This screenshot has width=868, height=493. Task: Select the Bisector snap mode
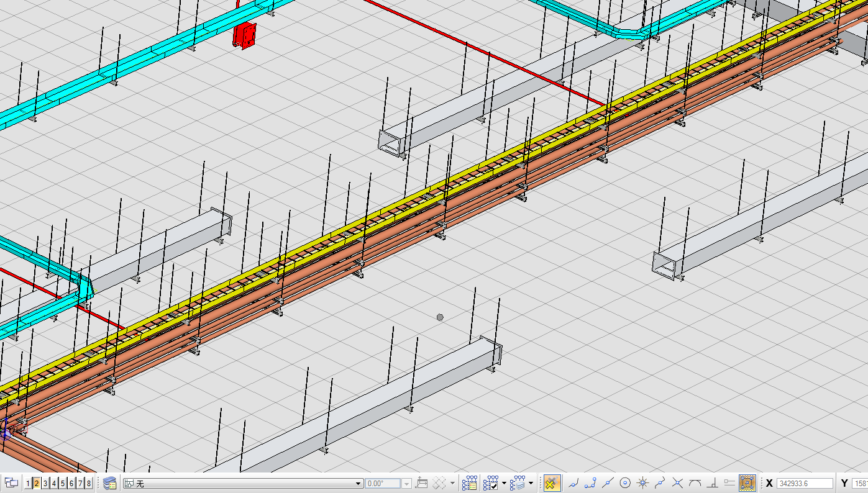(660, 483)
